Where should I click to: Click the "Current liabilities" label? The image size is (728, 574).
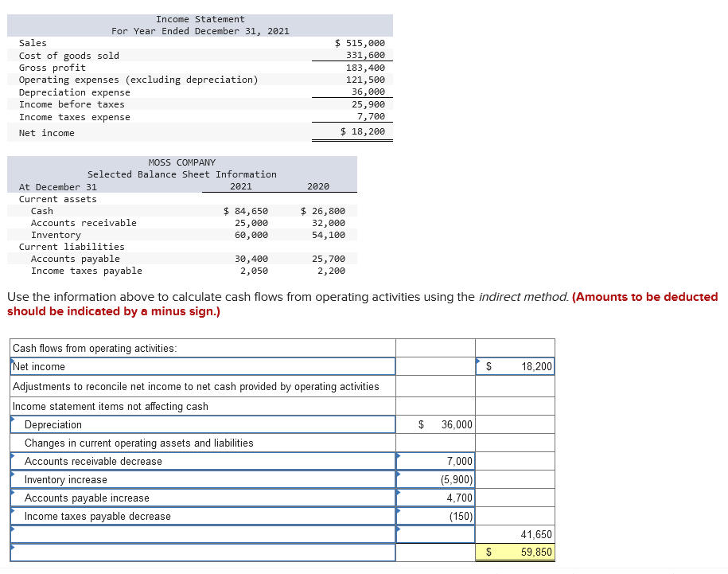point(72,247)
